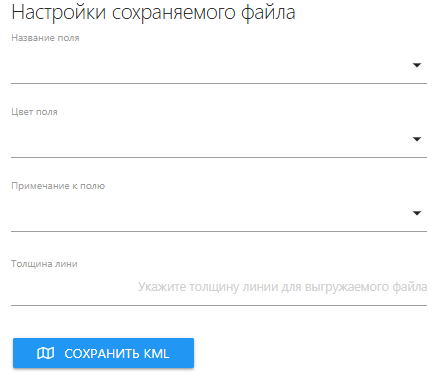Image resolution: width=441 pixels, height=384 pixels.
Task: Click the СОХРАНИТЬ KML text on button
Action: (x=117, y=353)
